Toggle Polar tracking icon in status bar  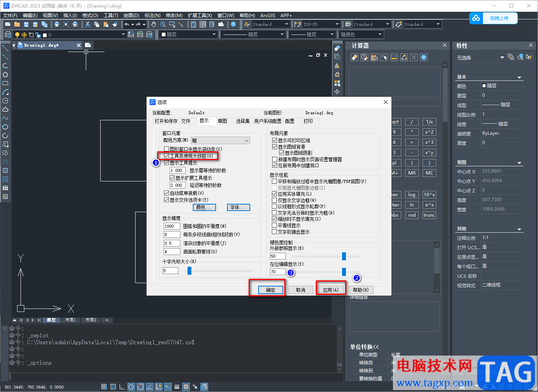tap(131, 387)
